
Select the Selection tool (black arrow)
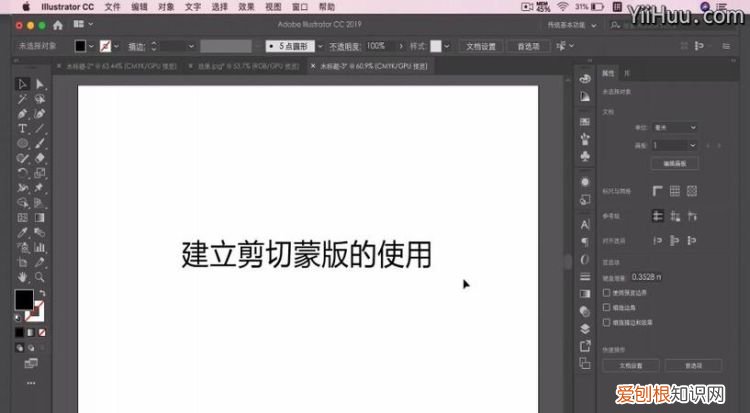(22, 84)
